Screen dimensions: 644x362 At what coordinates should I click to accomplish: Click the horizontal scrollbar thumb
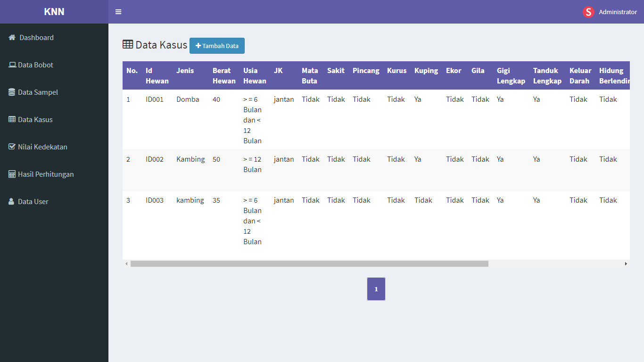309,263
